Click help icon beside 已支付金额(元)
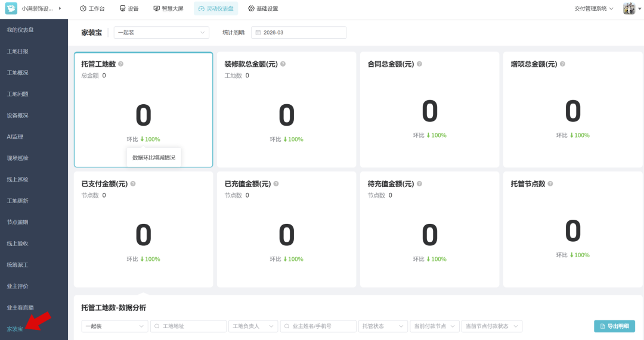The width and height of the screenshot is (644, 340). (133, 184)
